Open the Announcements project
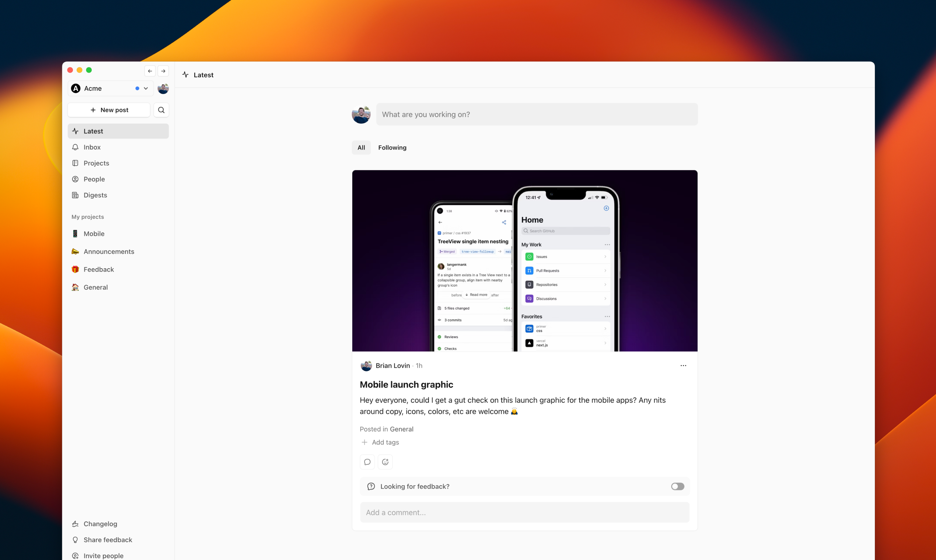The image size is (936, 560). pos(118,251)
